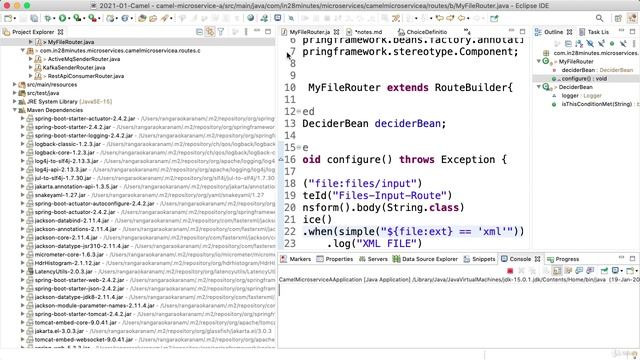Select spring-boot-starter-actuator-2.4.2.jar dependency
Viewport: 640px width, 360px height.
pos(85,118)
